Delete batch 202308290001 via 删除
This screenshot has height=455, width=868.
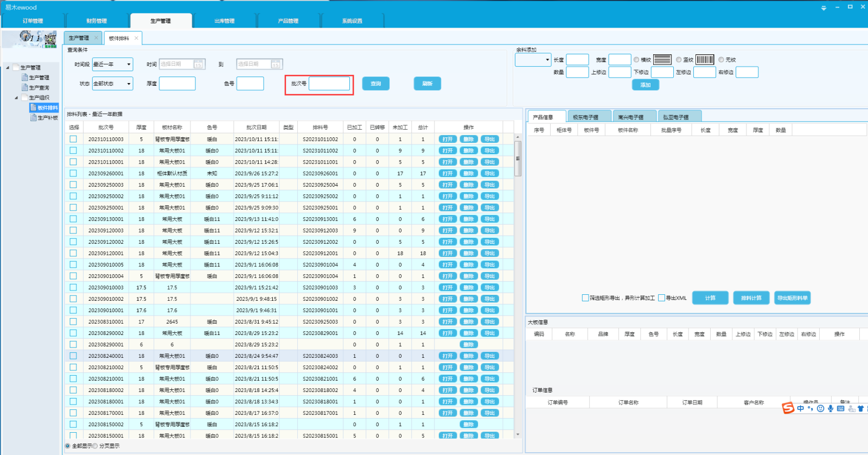pos(469,344)
